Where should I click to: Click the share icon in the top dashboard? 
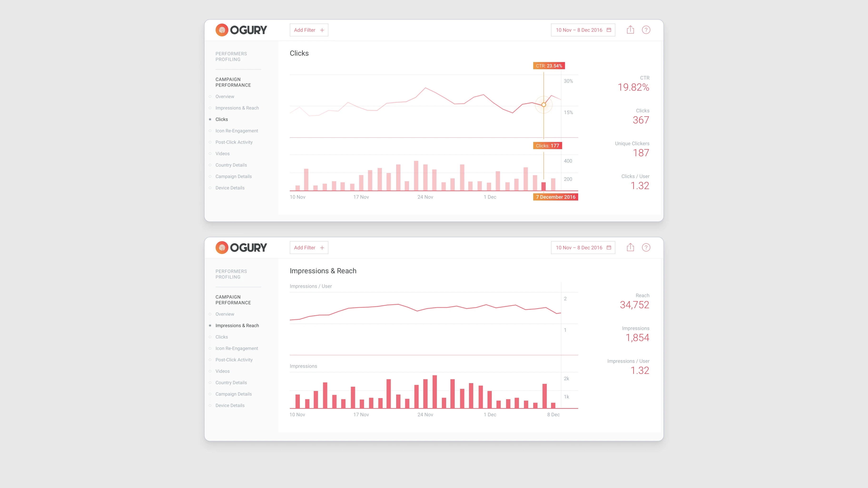click(630, 30)
